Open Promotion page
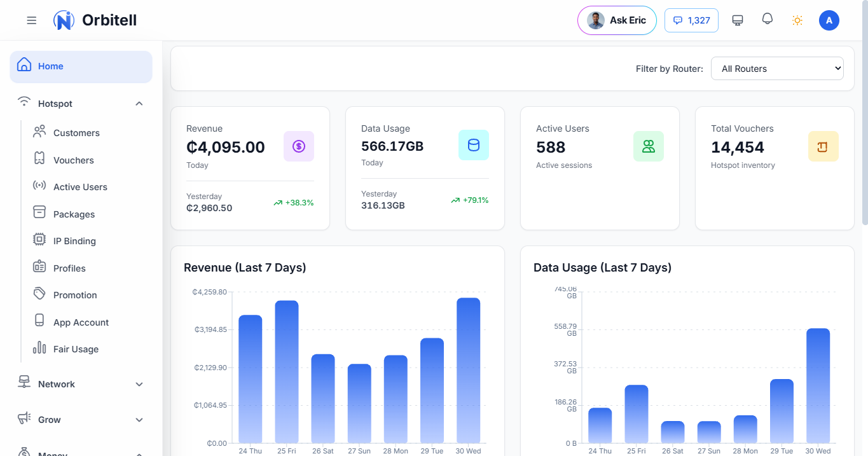This screenshot has width=868, height=456. click(75, 295)
